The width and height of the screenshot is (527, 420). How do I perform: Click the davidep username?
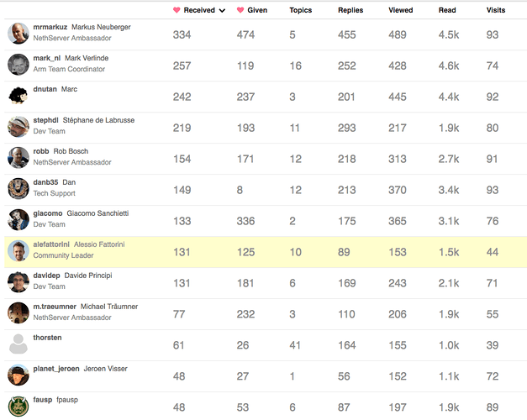coord(46,276)
